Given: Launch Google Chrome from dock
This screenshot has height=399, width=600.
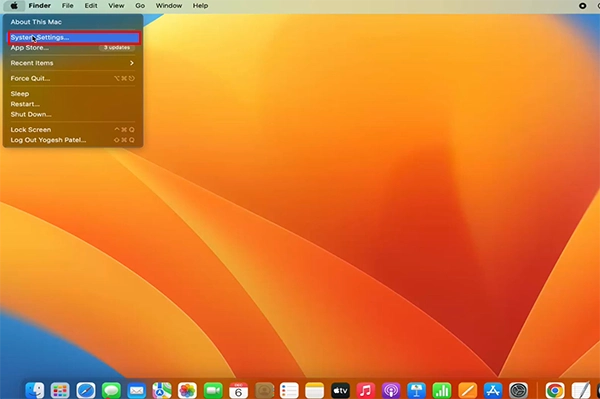Looking at the screenshot, I should pyautogui.click(x=555, y=391).
